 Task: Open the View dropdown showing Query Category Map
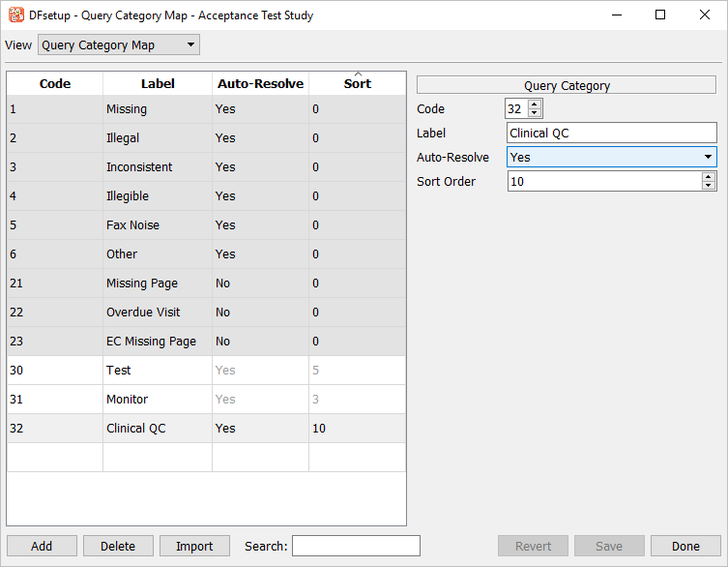click(x=118, y=45)
